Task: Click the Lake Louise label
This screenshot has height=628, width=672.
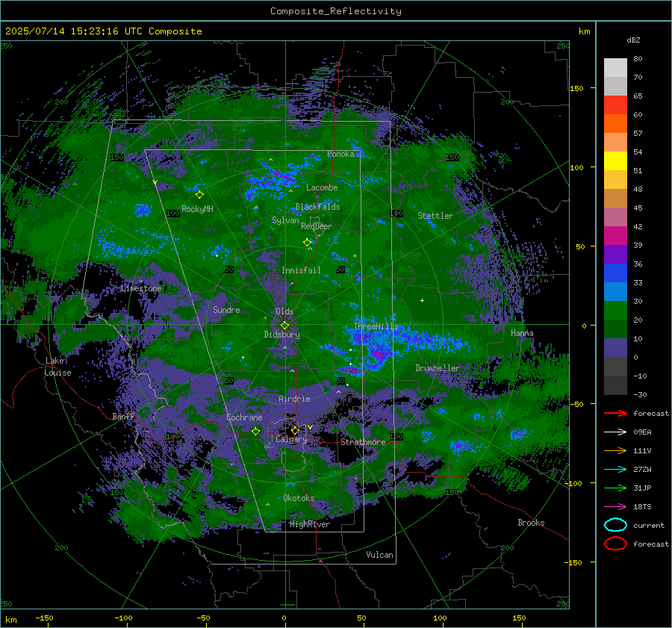Action: [x=57, y=367]
